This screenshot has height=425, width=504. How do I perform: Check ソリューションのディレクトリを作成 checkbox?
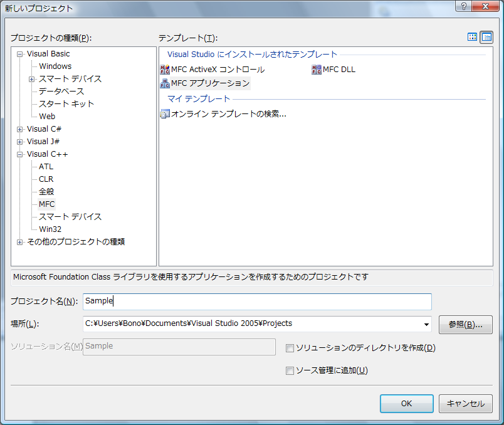290,348
